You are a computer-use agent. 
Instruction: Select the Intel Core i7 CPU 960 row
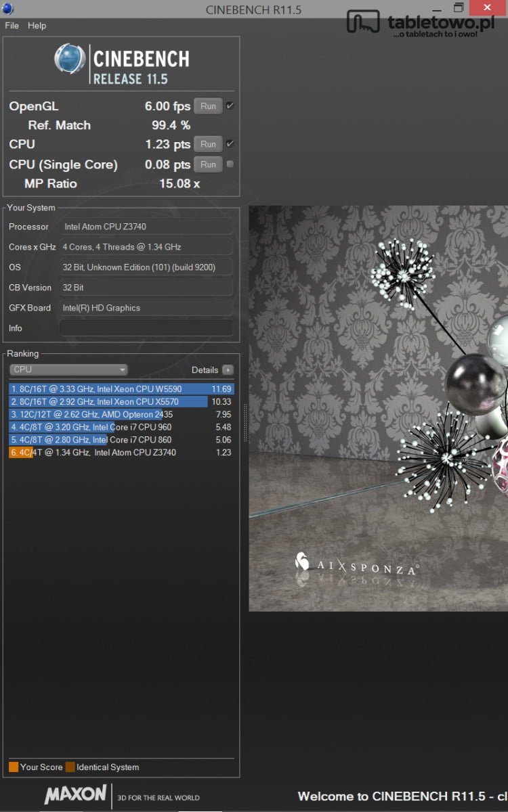tap(122, 427)
